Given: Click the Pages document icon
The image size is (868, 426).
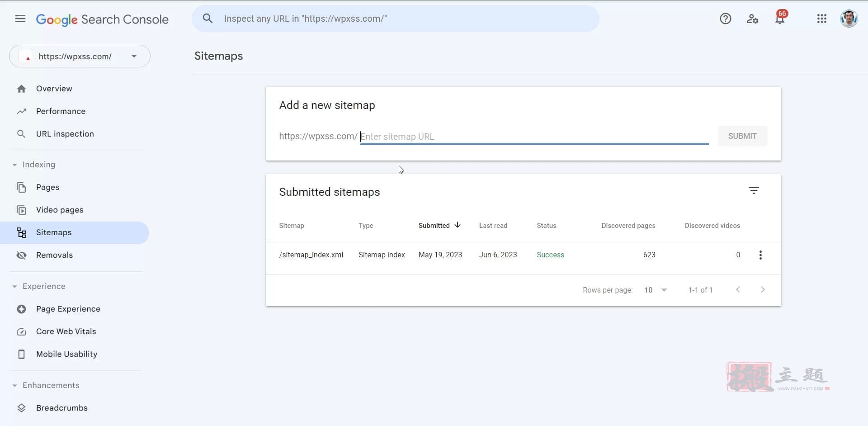Looking at the screenshot, I should pyautogui.click(x=21, y=187).
